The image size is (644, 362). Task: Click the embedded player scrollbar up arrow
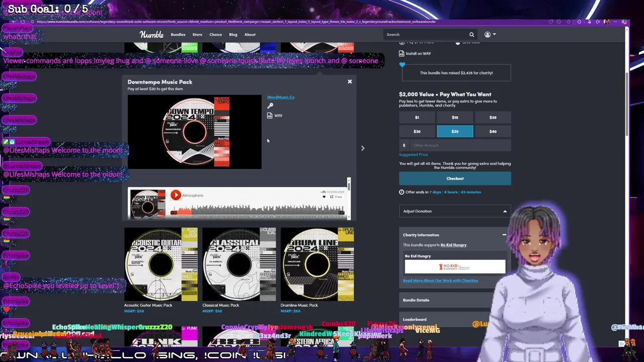point(348,180)
